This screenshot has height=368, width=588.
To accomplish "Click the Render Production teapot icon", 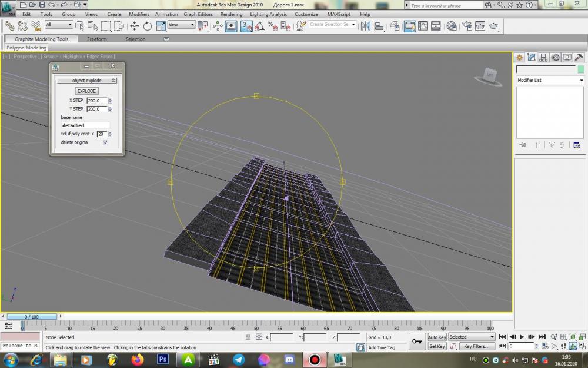I will pos(493,25).
